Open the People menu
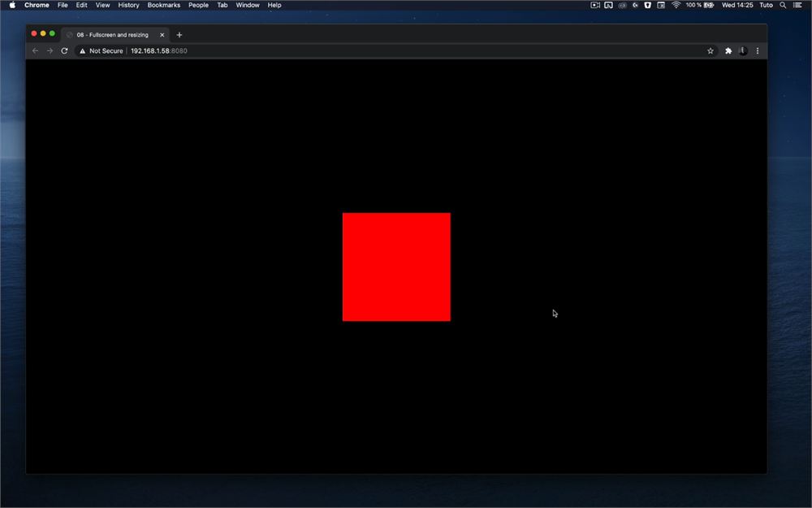This screenshot has width=812, height=508. point(198,5)
